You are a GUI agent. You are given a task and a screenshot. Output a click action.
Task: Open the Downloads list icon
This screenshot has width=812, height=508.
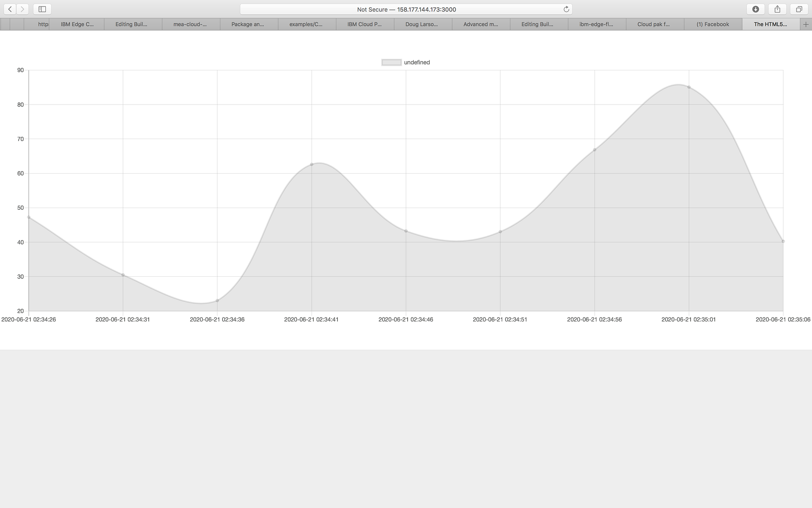(x=756, y=9)
